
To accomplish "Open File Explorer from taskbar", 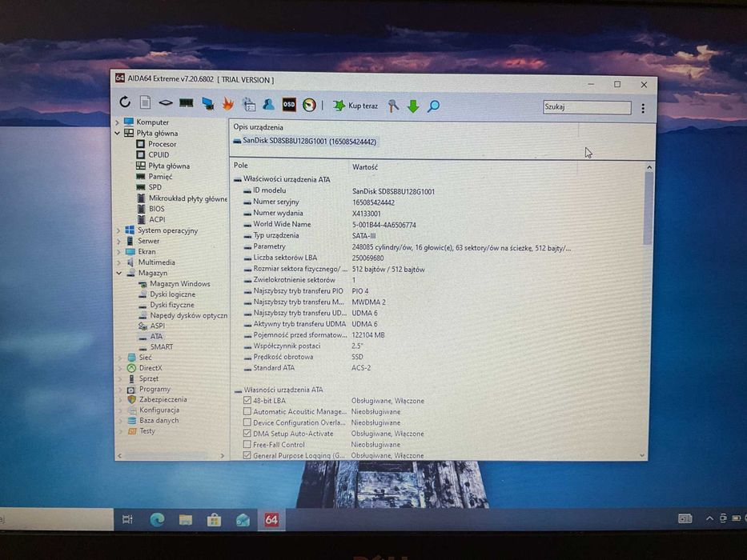I will (x=185, y=519).
